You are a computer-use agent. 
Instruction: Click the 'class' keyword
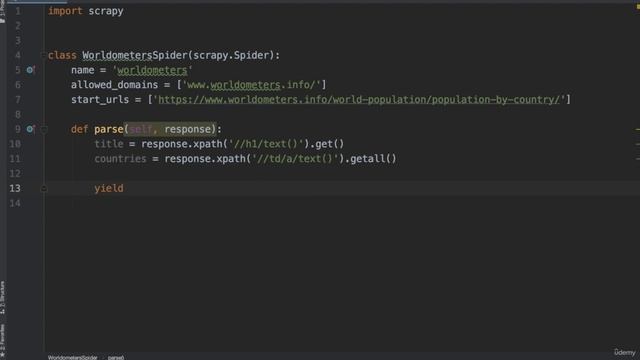tap(62, 55)
